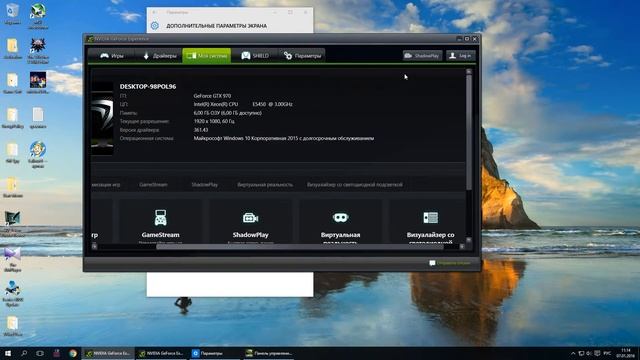The height and width of the screenshot is (360, 640).
Task: Click the taskbar search magnifier icon
Action: pyautogui.click(x=24, y=353)
